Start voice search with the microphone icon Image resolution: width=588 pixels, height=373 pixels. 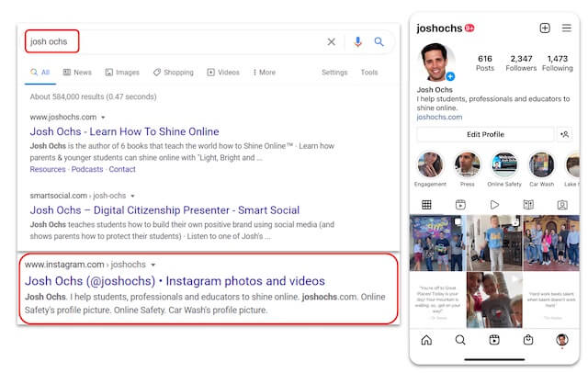coord(357,41)
